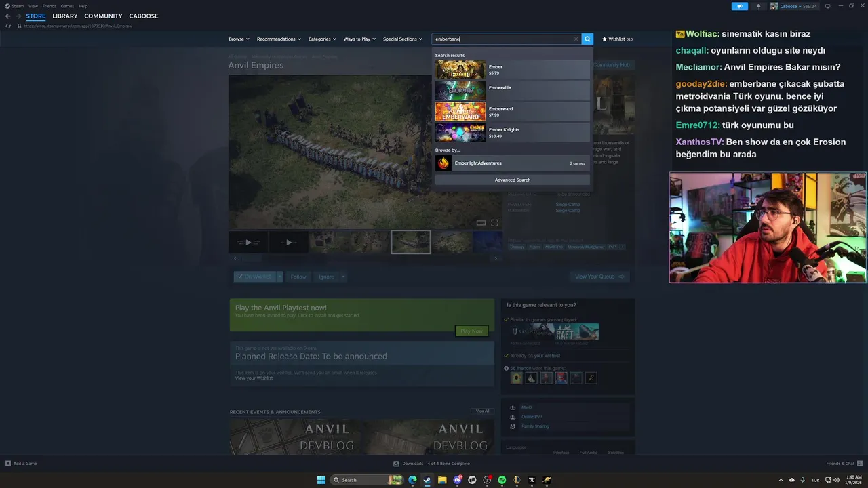Click the blue search magnifier button
This screenshot has height=488, width=868.
pyautogui.click(x=588, y=39)
